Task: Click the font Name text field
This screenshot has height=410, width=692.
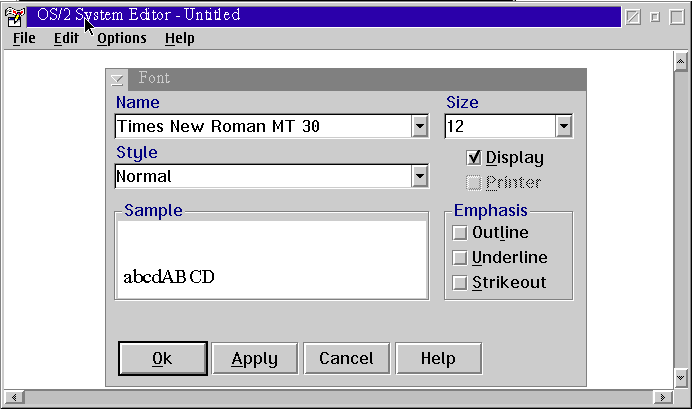Action: pos(263,126)
